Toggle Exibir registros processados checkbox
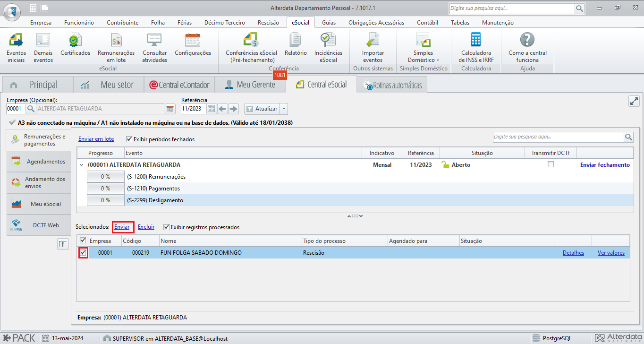This screenshot has width=644, height=344. point(166,227)
